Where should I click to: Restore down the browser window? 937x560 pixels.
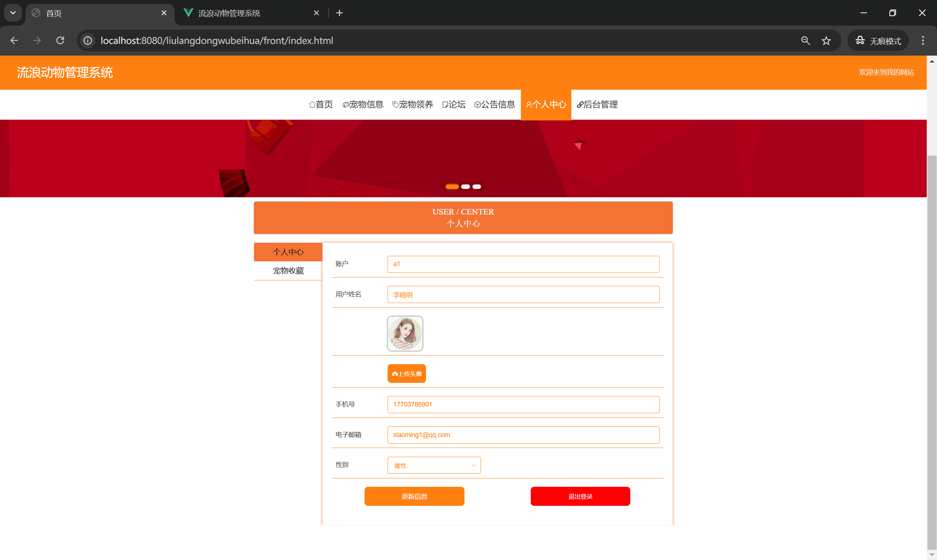click(x=892, y=13)
